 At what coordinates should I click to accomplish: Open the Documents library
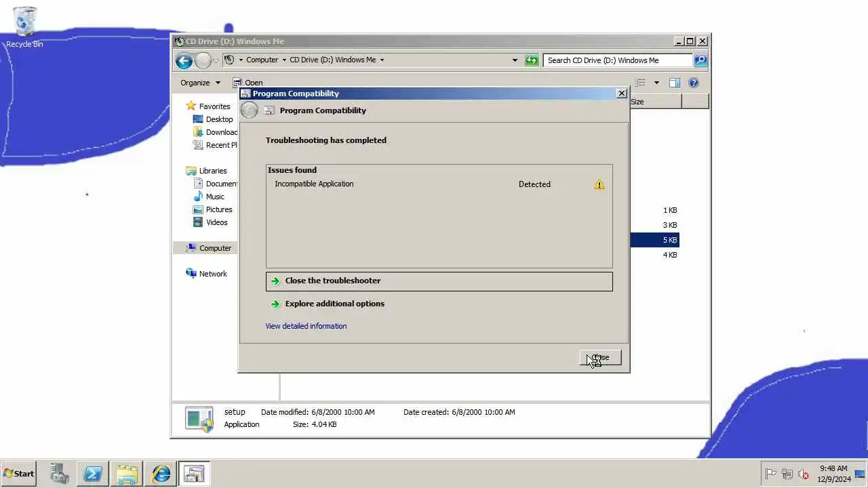pyautogui.click(x=215, y=184)
